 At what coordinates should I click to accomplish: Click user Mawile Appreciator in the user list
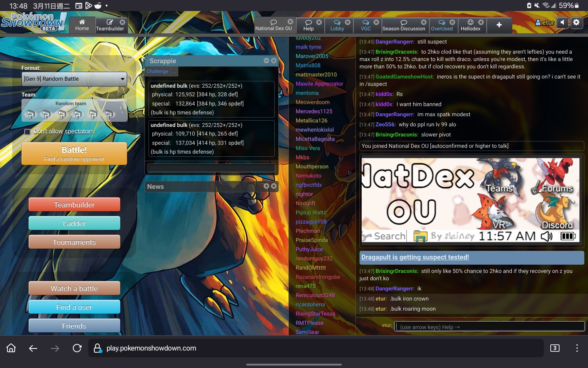point(319,84)
